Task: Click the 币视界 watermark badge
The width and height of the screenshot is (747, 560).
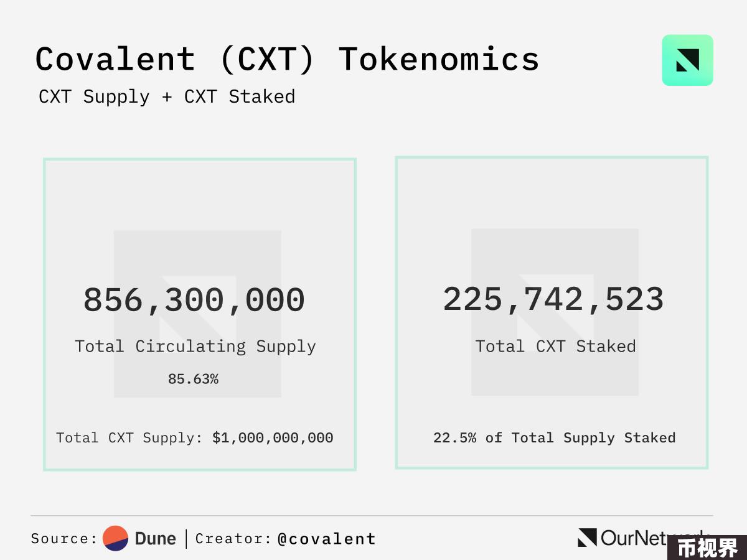Action: point(707,548)
